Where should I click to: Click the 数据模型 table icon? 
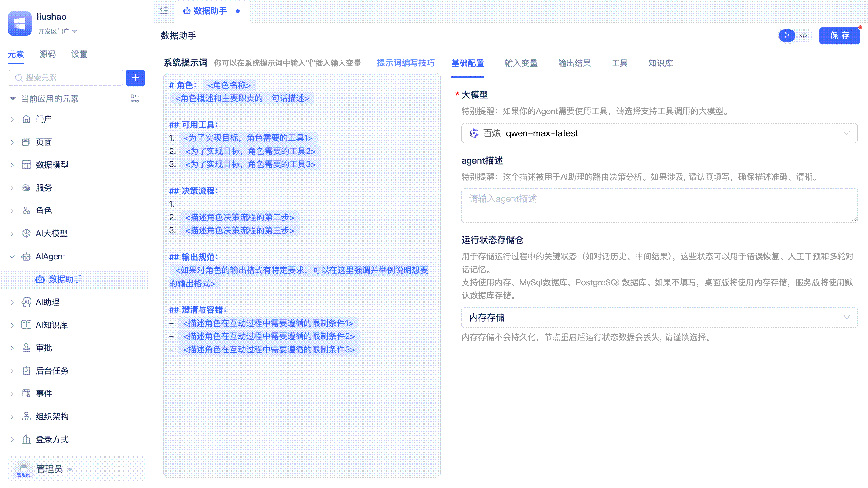26,165
